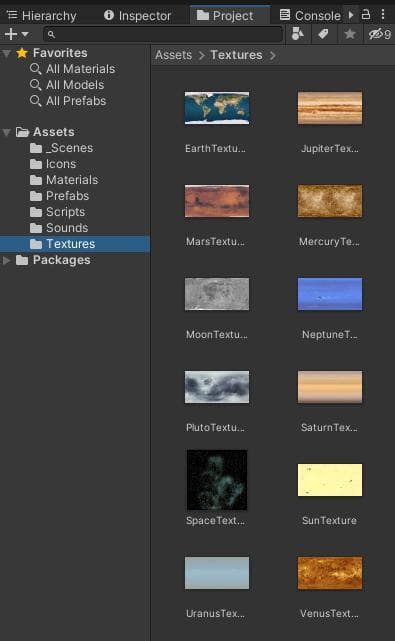Select the JupiterTexture thumbnail
395x641 pixels.
coord(330,108)
